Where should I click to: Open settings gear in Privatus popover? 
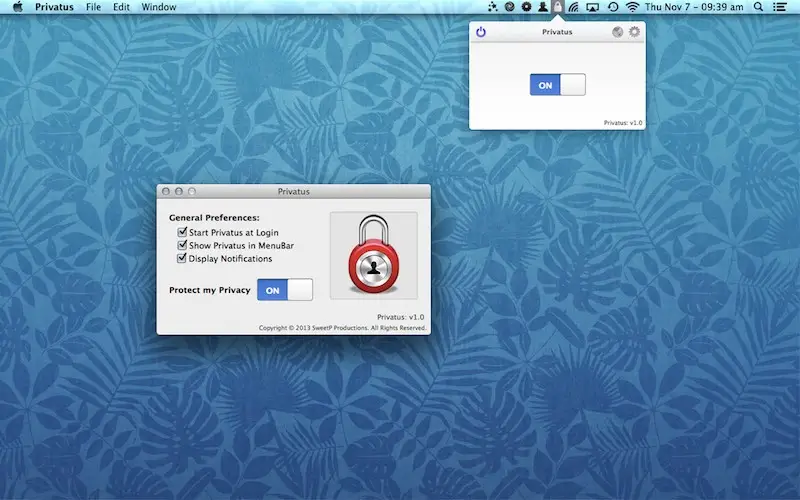pyautogui.click(x=634, y=32)
